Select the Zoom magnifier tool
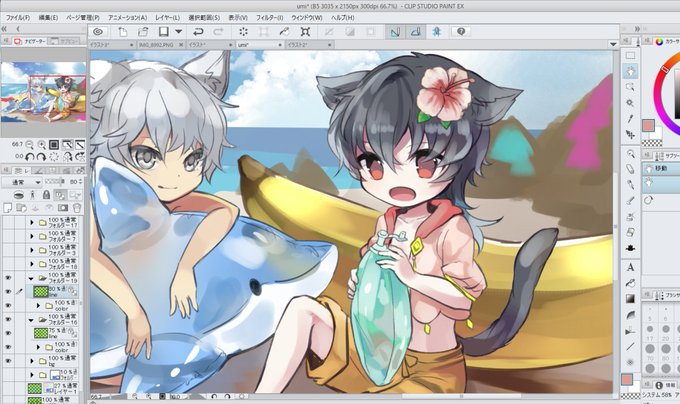Screen dimensions: 680x404 click(630, 153)
